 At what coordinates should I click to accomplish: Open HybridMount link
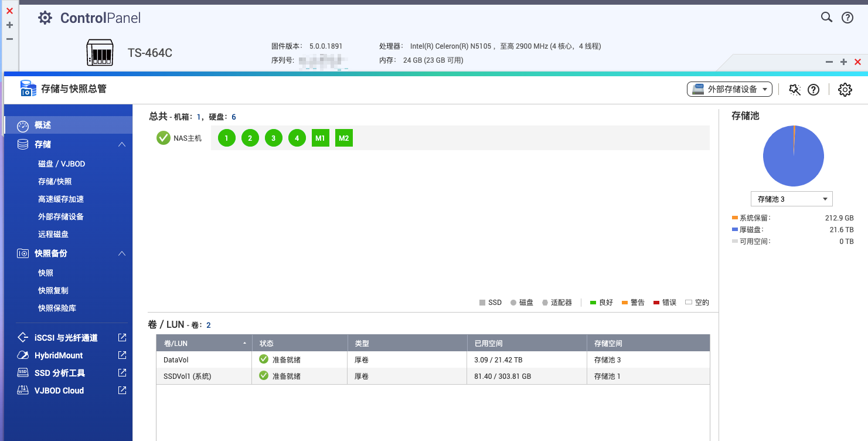click(59, 355)
